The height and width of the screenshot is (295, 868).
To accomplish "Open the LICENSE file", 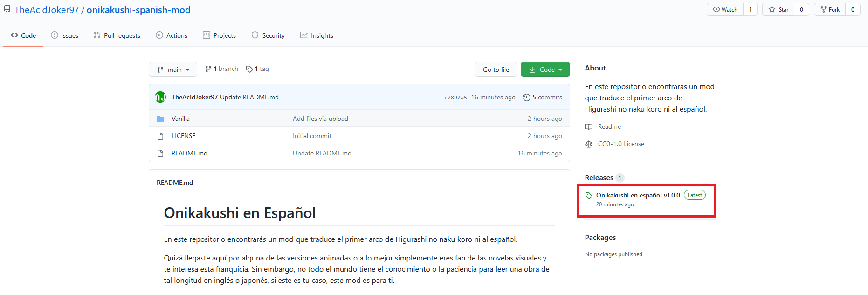I will (183, 136).
